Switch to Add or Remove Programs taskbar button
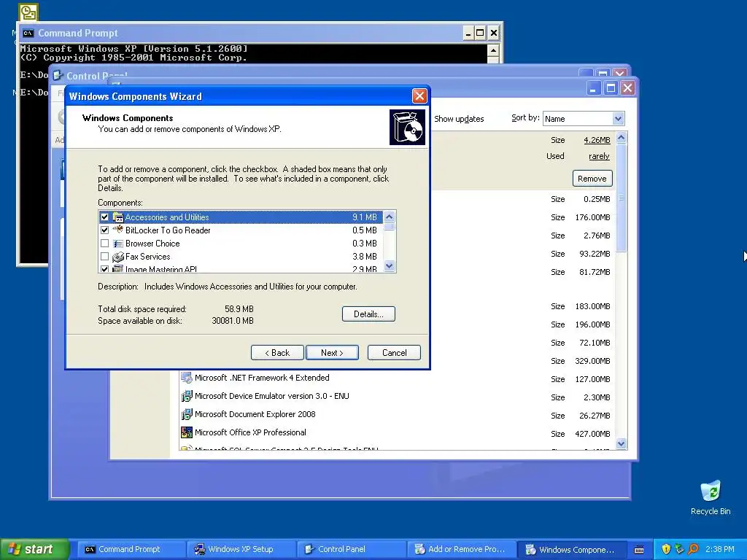 [x=461, y=549]
